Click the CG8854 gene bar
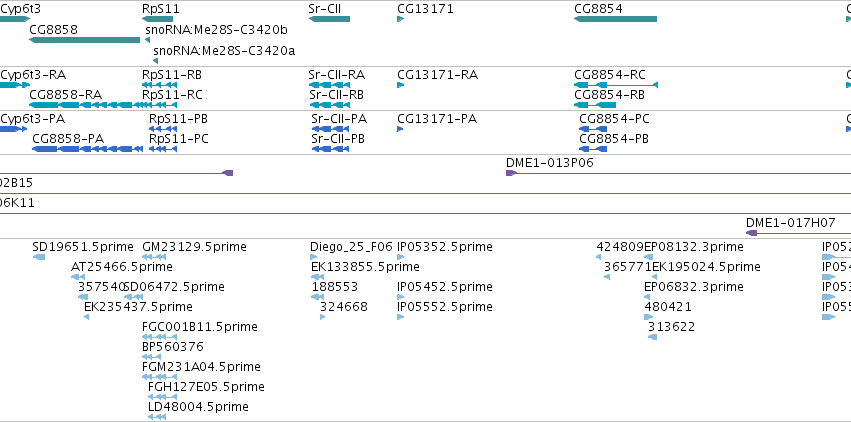851x422 pixels. coord(615,19)
